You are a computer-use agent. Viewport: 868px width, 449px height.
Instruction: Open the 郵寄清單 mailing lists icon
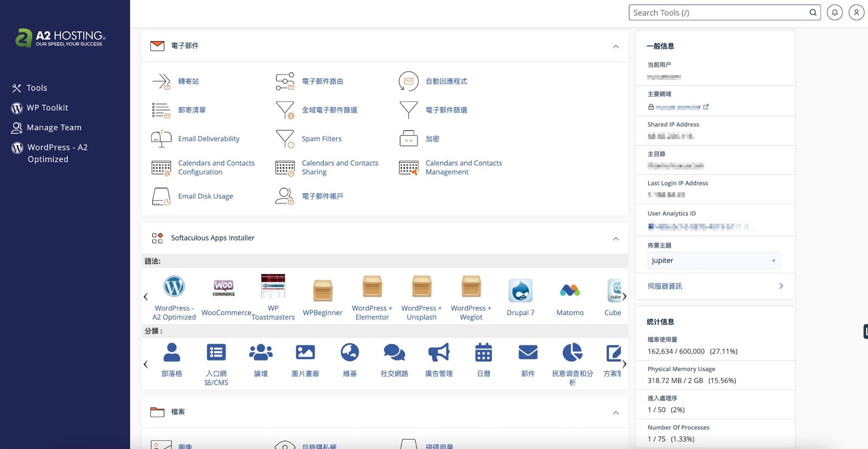pyautogui.click(x=161, y=110)
